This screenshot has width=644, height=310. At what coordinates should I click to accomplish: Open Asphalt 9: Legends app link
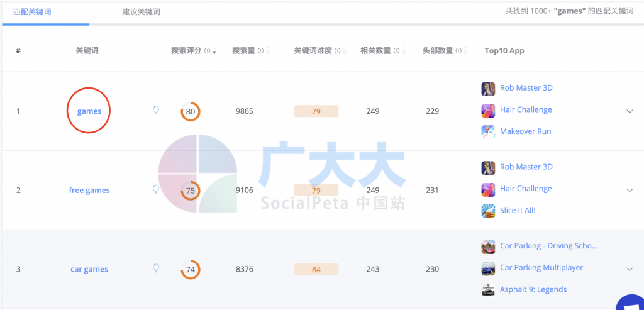pos(533,289)
